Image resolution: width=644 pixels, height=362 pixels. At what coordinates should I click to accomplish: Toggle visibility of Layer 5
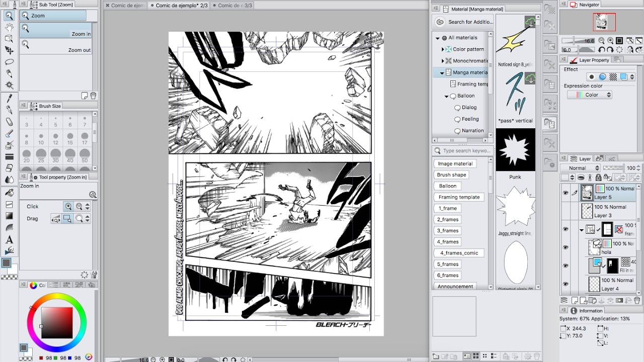click(566, 193)
